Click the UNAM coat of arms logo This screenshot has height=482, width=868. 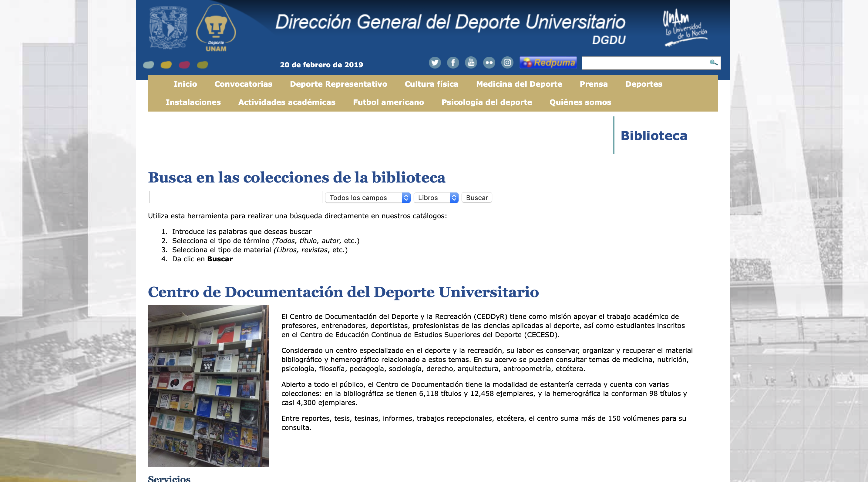point(168,27)
